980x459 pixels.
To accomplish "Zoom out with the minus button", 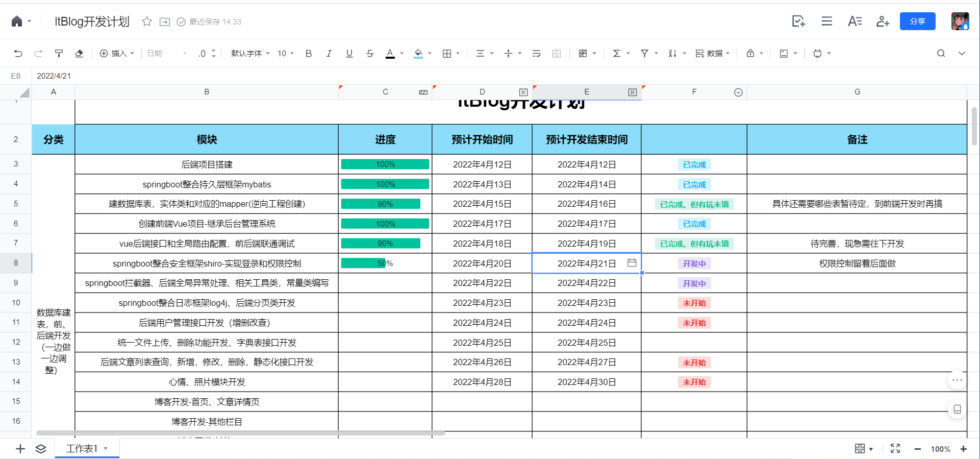I will [x=918, y=449].
